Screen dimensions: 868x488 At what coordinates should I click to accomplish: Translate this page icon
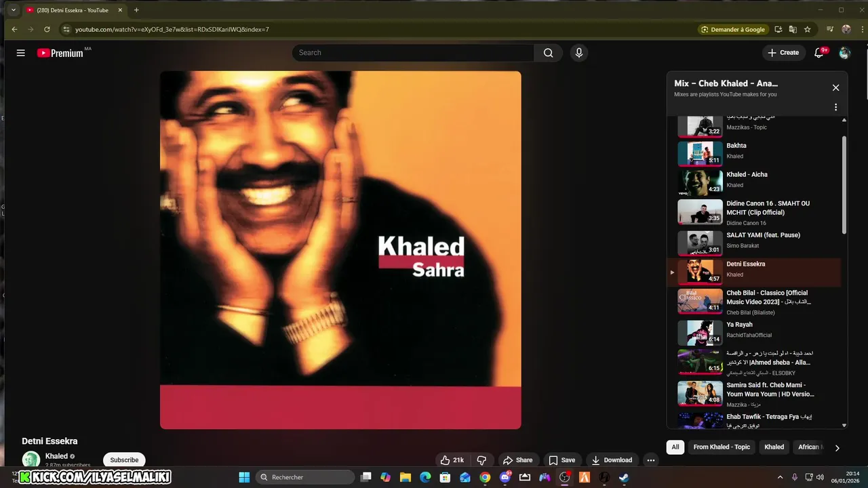click(793, 29)
